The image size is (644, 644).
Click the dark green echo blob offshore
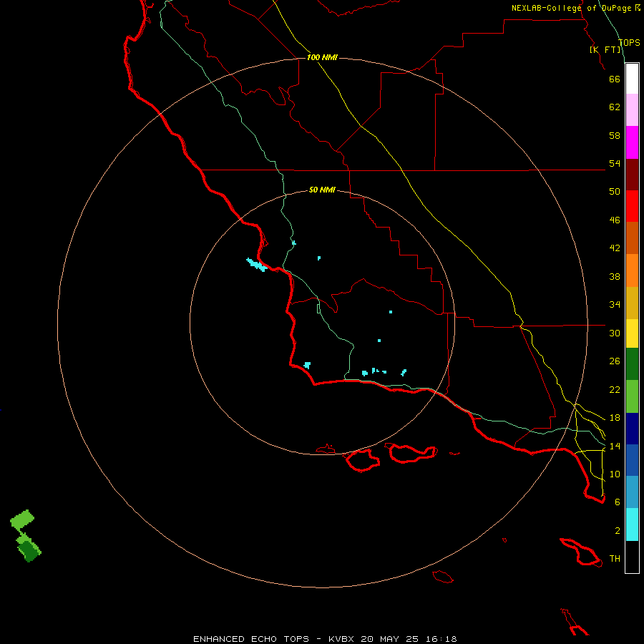click(x=29, y=551)
